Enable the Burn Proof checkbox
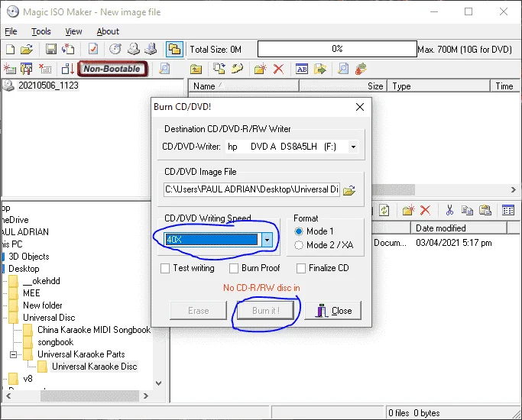Screen dimensions: 522x420 (234, 268)
